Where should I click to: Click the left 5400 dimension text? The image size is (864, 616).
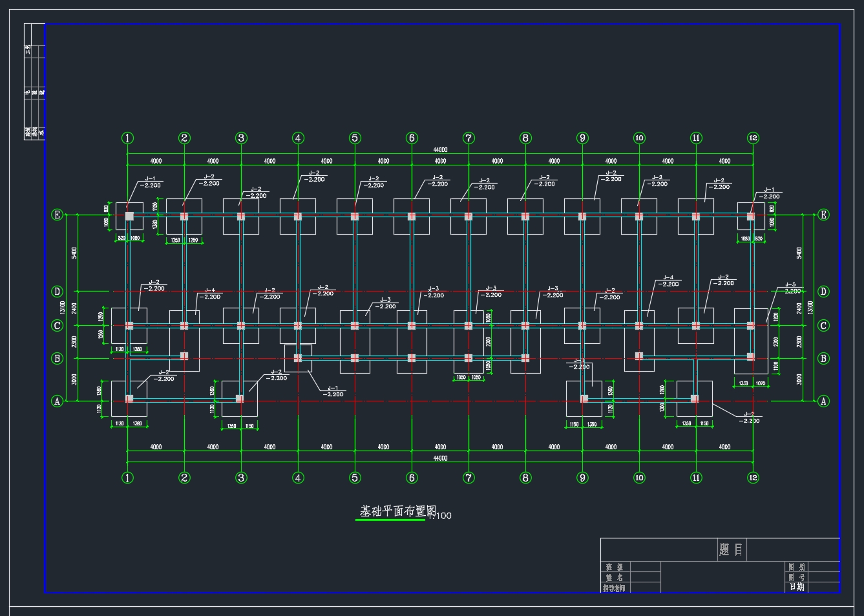pos(74,253)
